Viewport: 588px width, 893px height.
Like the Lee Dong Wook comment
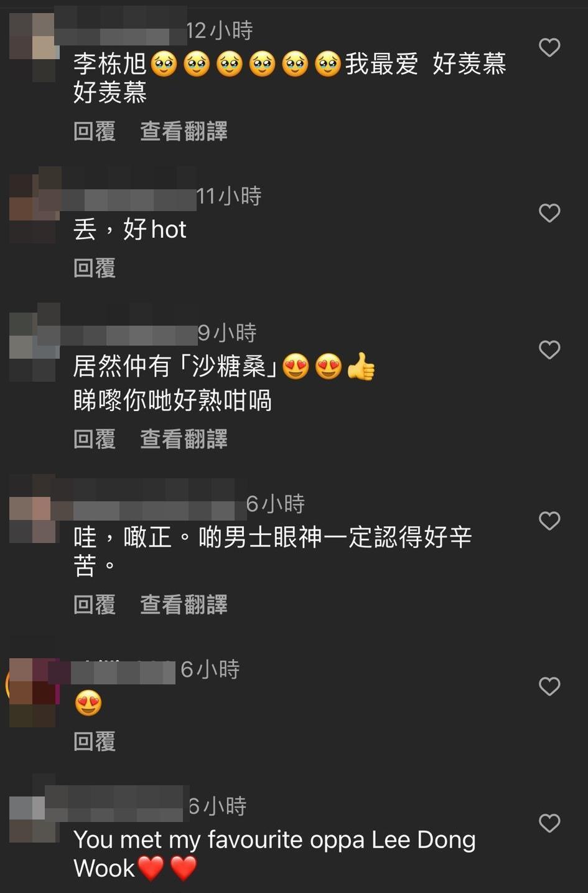point(549,823)
